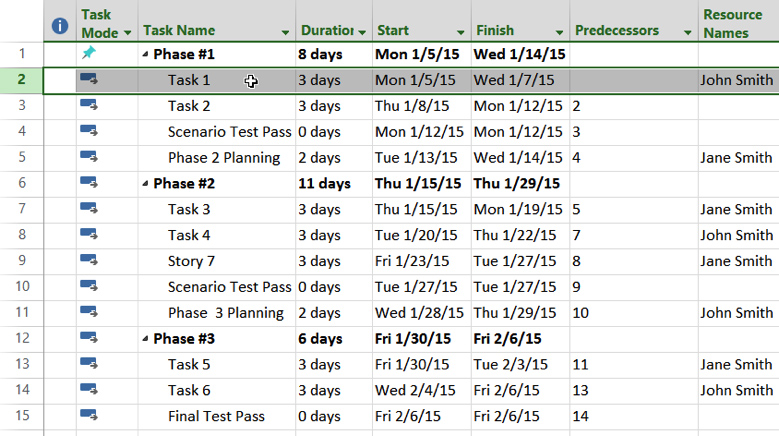Screen dimensions: 779x436
Task: Click the Duration cell for Task 3
Action: pos(320,209)
